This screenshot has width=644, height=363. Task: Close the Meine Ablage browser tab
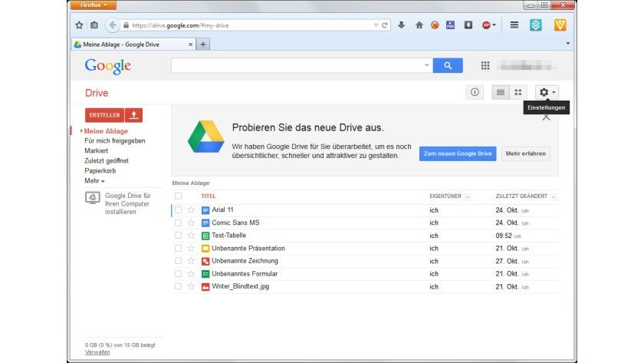coord(191,45)
